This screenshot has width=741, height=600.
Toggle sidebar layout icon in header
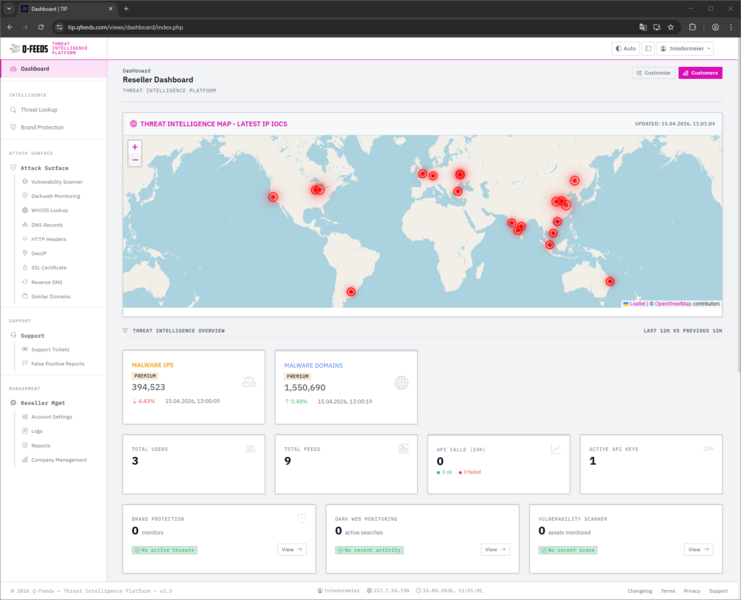click(648, 48)
